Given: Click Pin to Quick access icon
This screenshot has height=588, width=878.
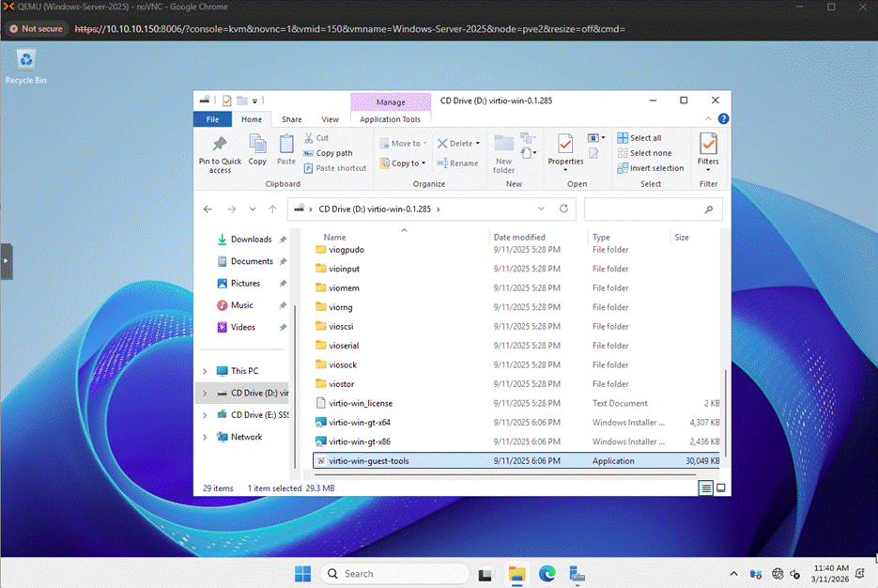Looking at the screenshot, I should tap(220, 145).
